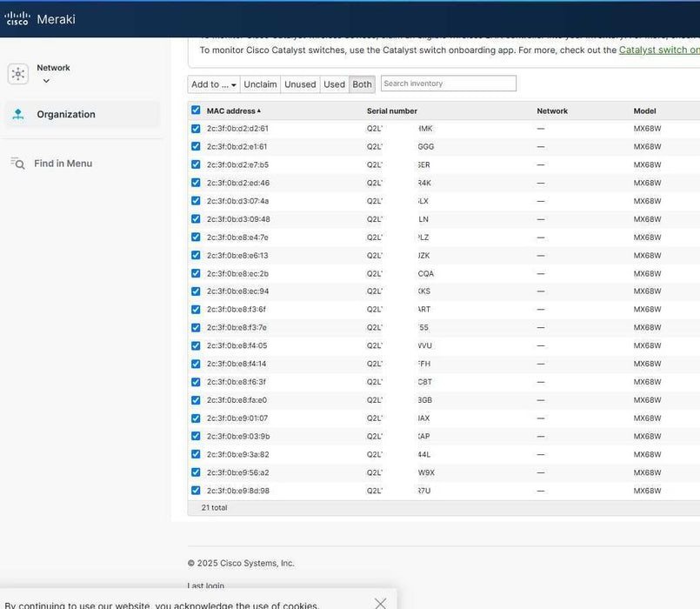Screen dimensions: 700x609
Task: Click the Network column header
Action: 552,110
